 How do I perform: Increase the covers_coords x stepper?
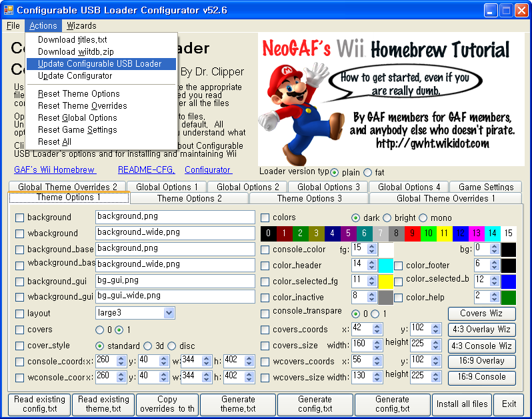(x=377, y=326)
